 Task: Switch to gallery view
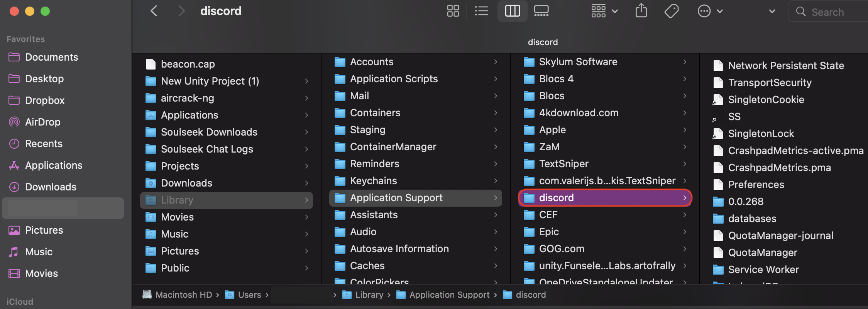tap(541, 11)
